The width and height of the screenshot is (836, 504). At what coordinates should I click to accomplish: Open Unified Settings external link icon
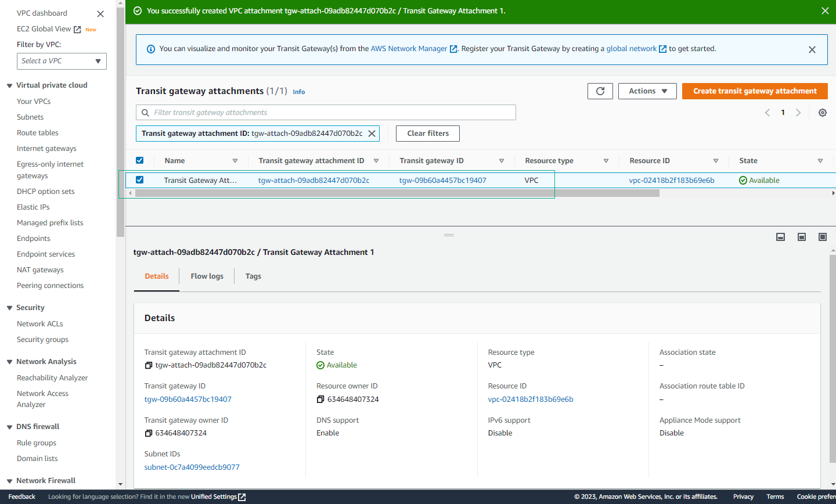[242, 497]
